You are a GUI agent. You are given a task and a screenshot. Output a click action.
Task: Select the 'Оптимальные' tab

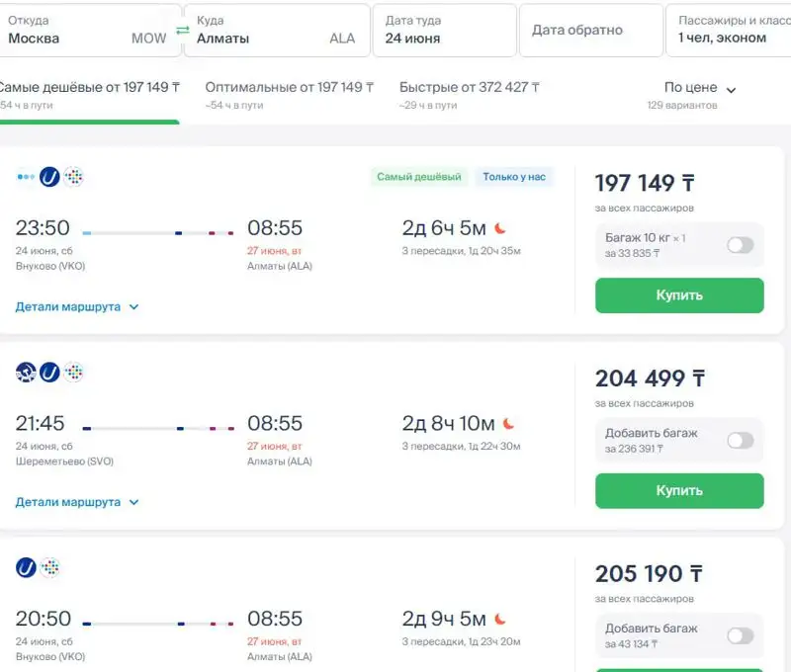[x=291, y=88]
